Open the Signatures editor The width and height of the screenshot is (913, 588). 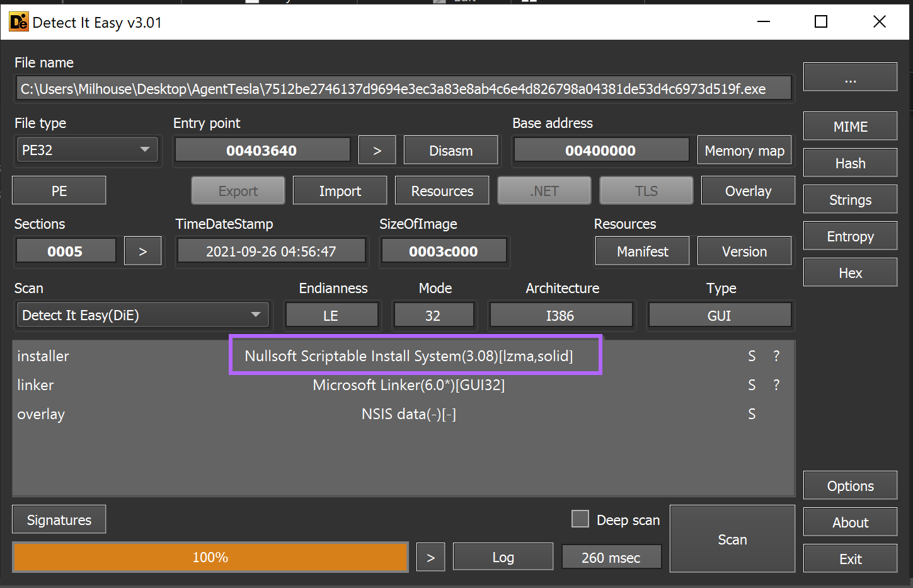pos(59,519)
